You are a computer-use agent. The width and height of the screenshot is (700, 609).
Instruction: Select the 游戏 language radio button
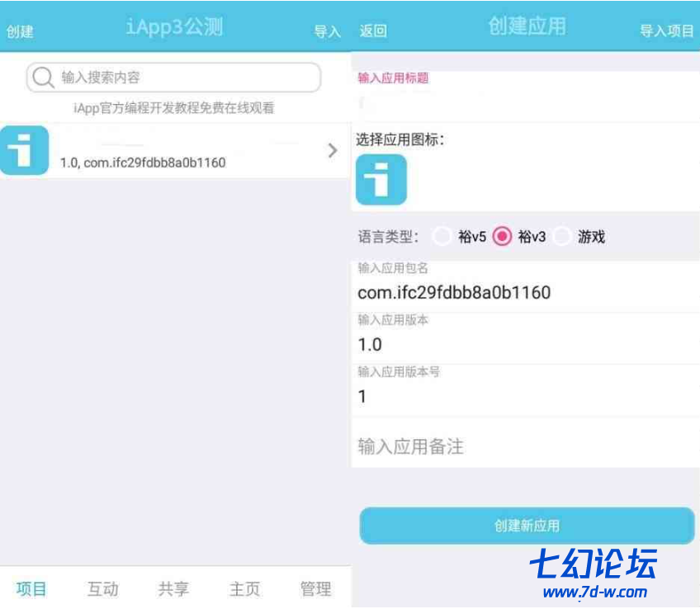561,236
